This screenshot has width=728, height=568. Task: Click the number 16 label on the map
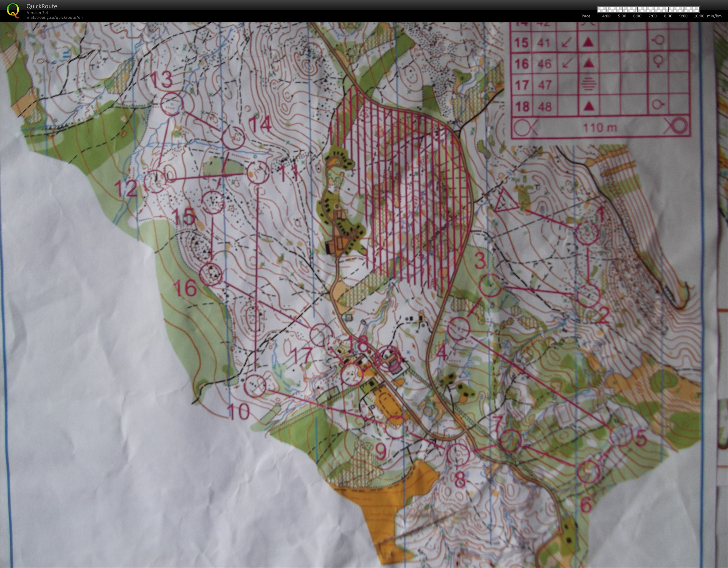click(185, 288)
